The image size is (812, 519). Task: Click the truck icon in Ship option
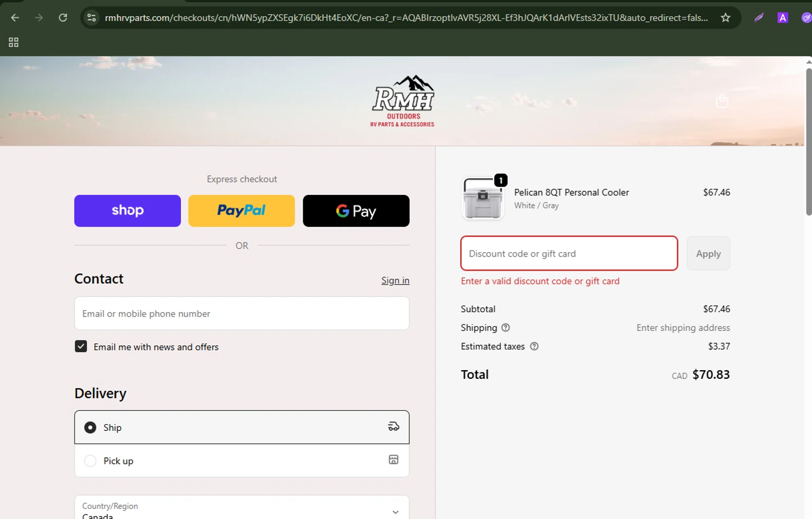[x=394, y=426]
